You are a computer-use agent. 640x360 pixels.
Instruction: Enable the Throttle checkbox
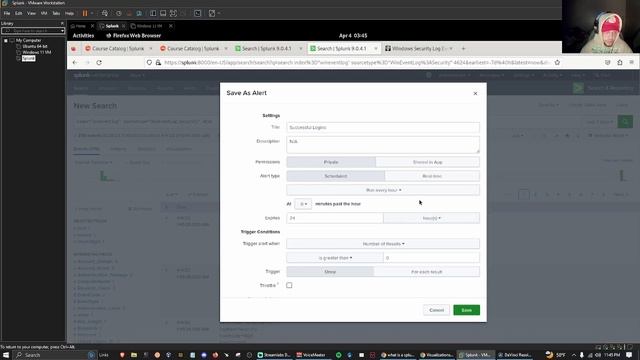click(x=289, y=285)
